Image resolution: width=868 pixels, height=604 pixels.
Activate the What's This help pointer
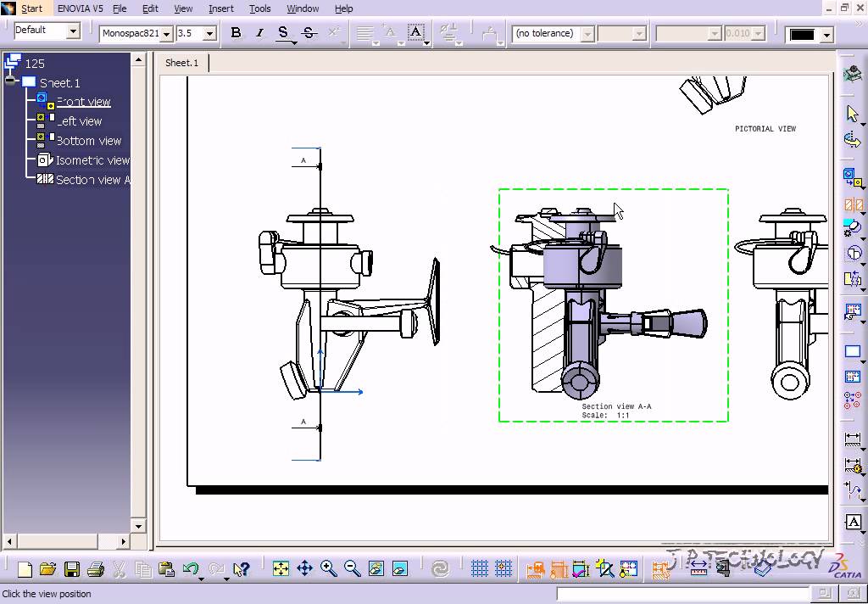pyautogui.click(x=242, y=569)
